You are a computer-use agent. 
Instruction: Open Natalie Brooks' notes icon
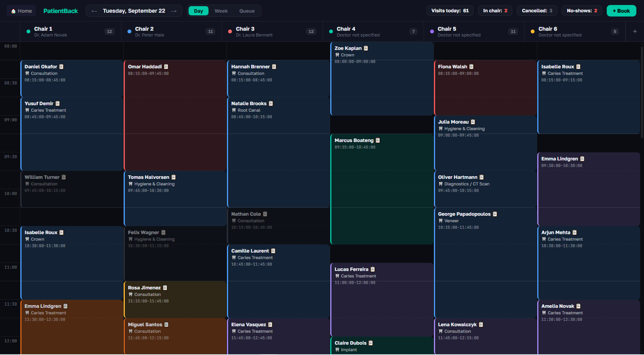(271, 104)
